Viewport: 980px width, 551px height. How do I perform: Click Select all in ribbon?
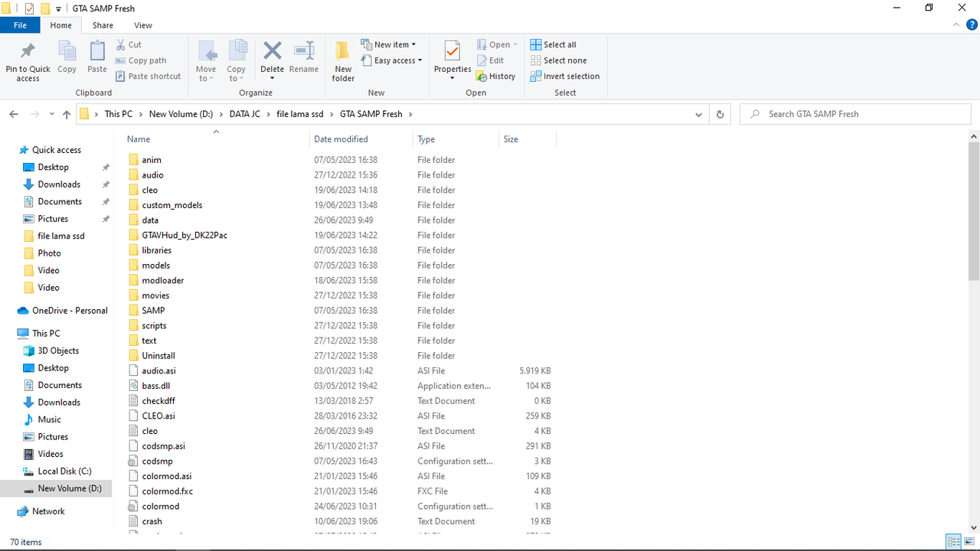pos(553,44)
